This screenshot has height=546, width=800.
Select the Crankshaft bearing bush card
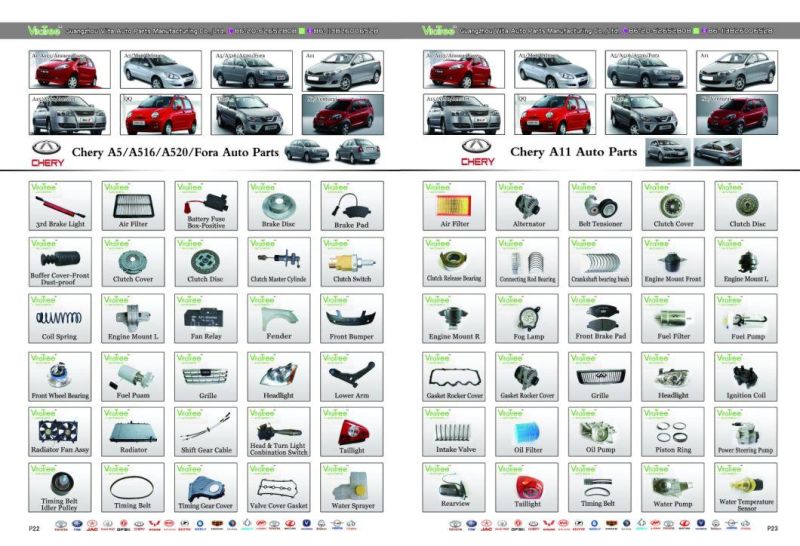tap(600, 262)
